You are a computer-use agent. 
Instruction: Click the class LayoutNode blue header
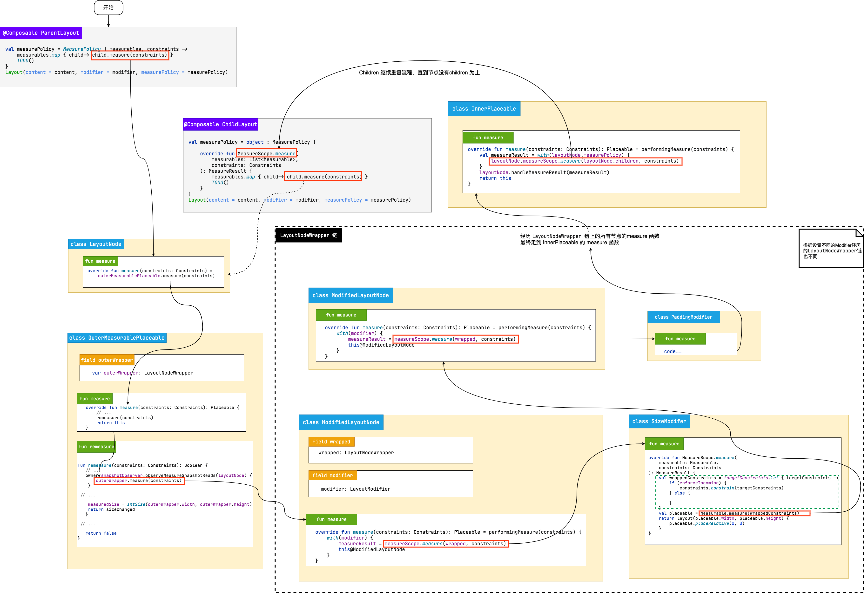click(96, 244)
